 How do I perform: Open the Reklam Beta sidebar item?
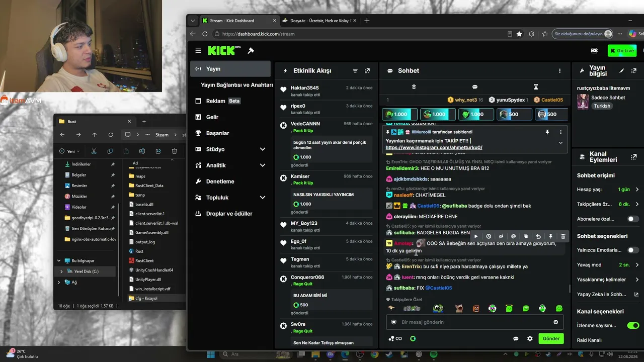pyautogui.click(x=217, y=101)
